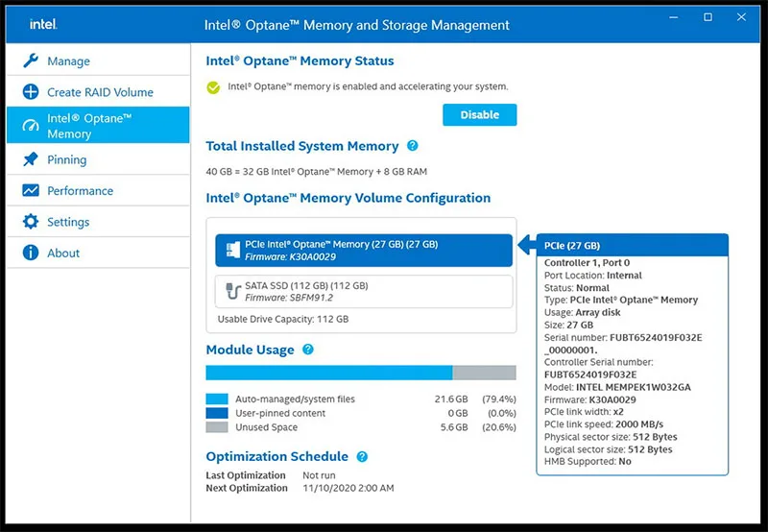This screenshot has width=768, height=532.
Task: Select the SATA SSD 112 GB drive
Action: (x=364, y=292)
